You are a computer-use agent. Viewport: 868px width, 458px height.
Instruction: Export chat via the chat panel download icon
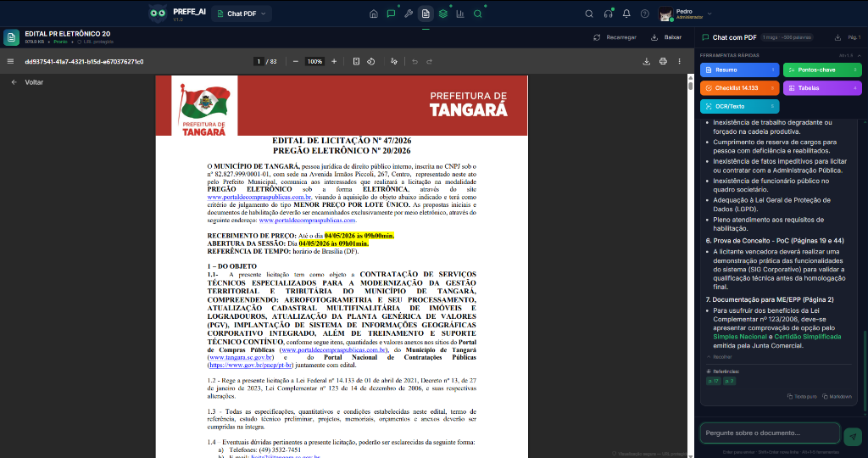[837, 37]
